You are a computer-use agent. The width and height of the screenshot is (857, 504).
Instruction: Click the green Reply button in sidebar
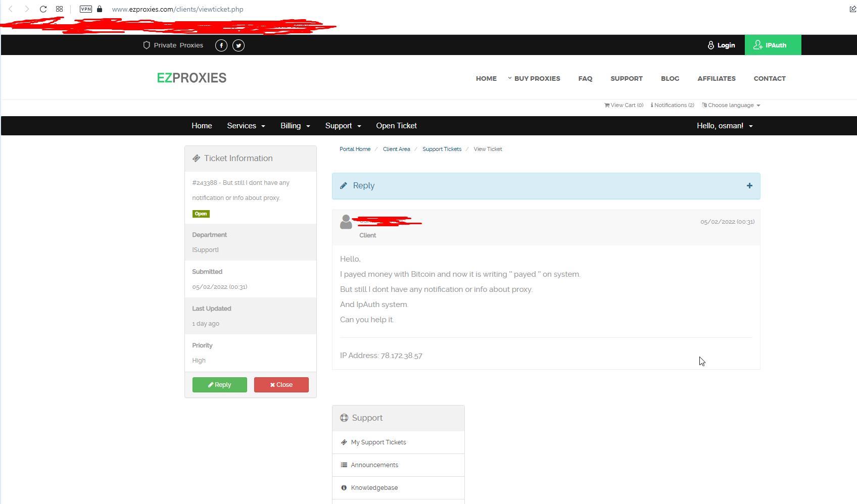click(220, 385)
